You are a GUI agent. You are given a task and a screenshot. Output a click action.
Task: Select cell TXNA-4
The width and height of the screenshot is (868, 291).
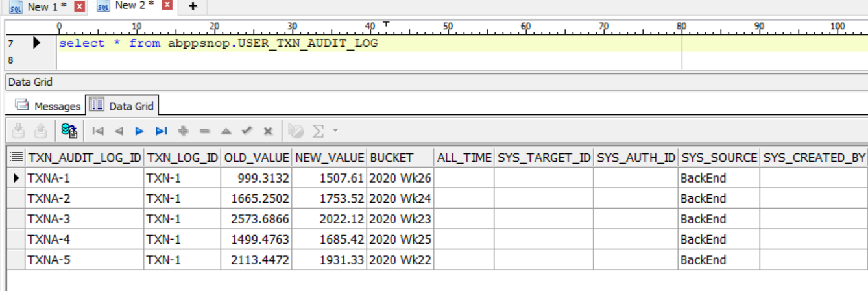coord(84,239)
